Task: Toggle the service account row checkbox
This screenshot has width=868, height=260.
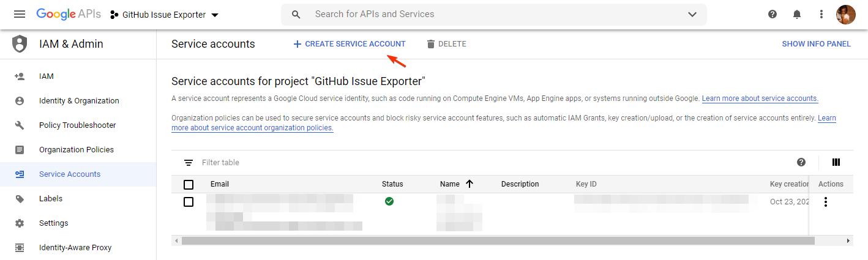Action: pos(189,201)
